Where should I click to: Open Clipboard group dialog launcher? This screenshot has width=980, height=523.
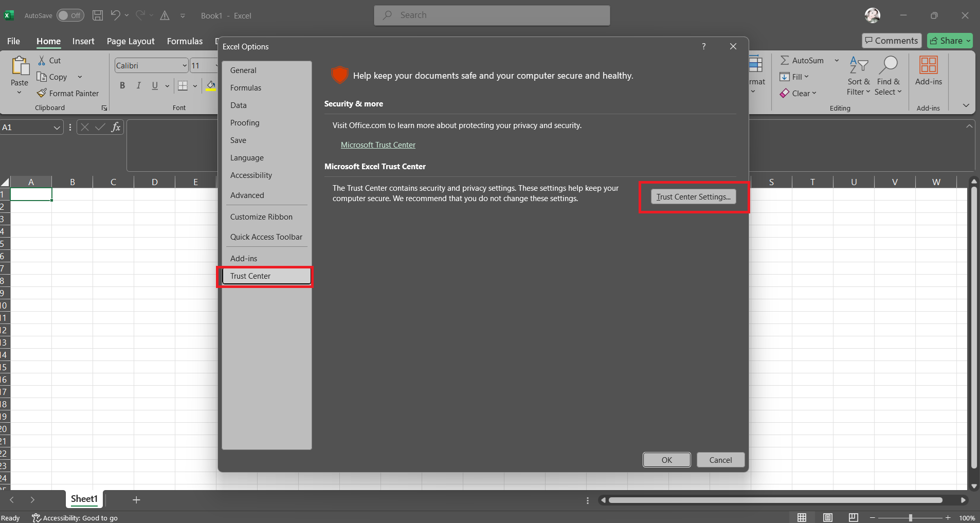pyautogui.click(x=104, y=108)
